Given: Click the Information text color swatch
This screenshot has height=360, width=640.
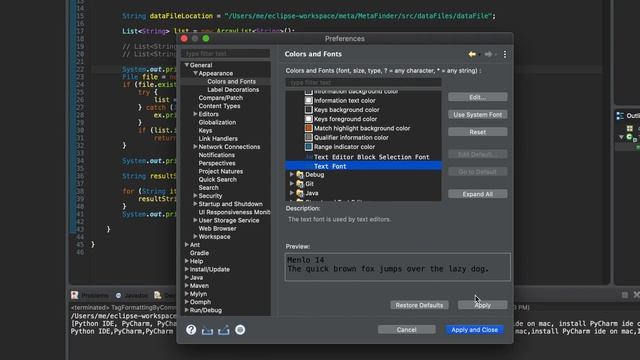Looking at the screenshot, I should (x=309, y=100).
